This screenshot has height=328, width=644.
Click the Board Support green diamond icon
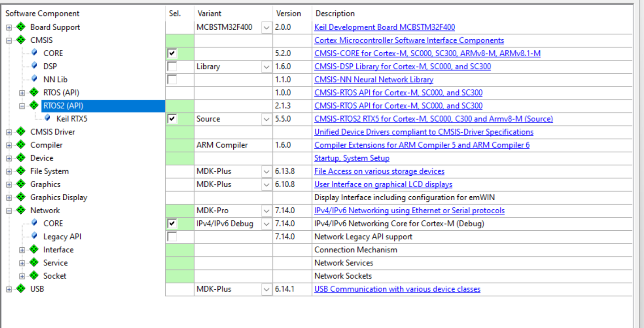[21, 27]
